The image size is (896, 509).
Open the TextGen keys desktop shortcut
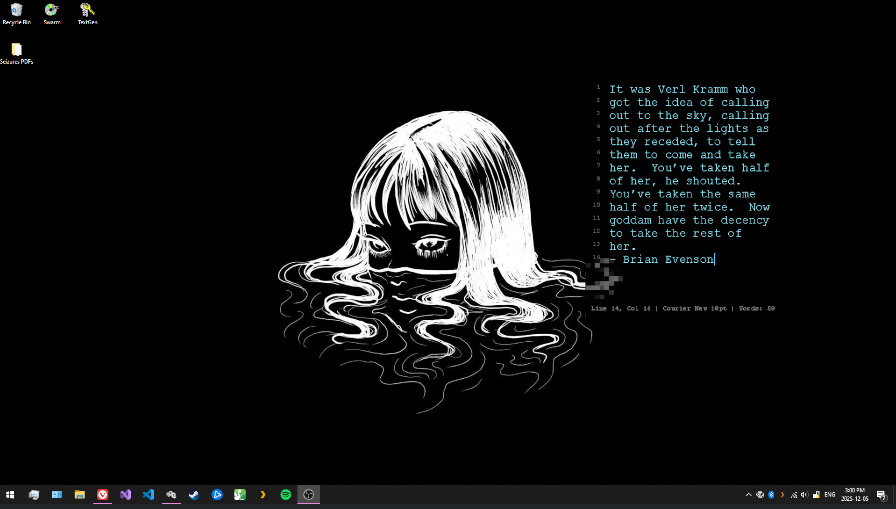[x=87, y=14]
